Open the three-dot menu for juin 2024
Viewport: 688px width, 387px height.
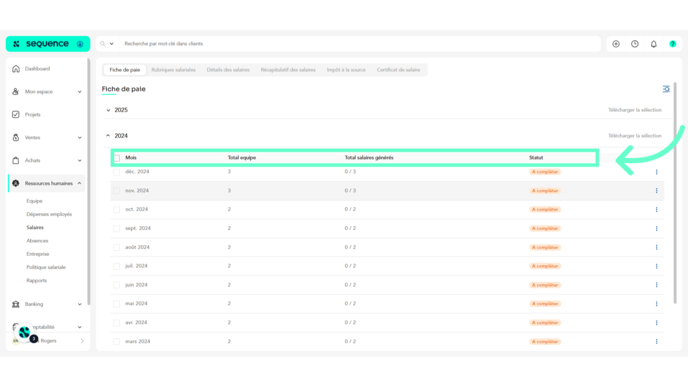coord(656,285)
